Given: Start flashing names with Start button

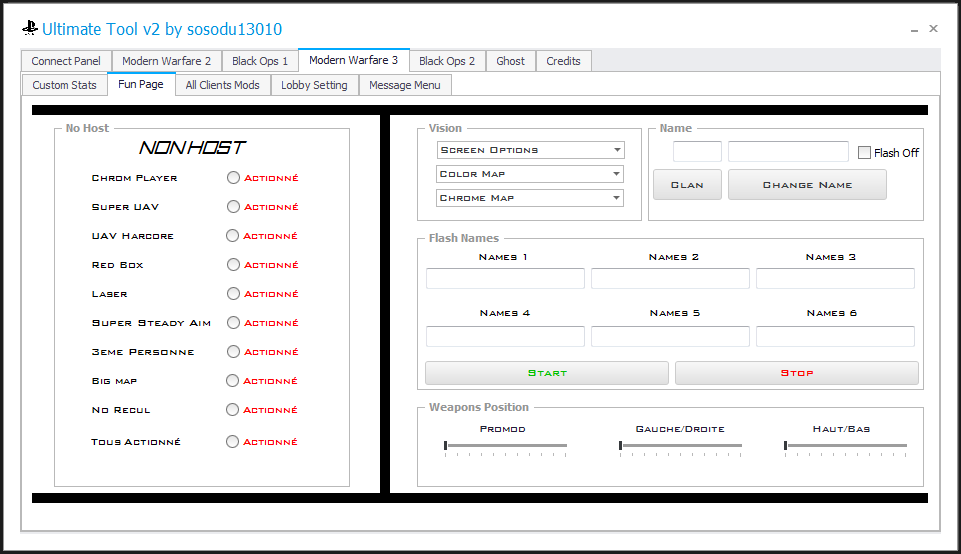Looking at the screenshot, I should [x=547, y=373].
